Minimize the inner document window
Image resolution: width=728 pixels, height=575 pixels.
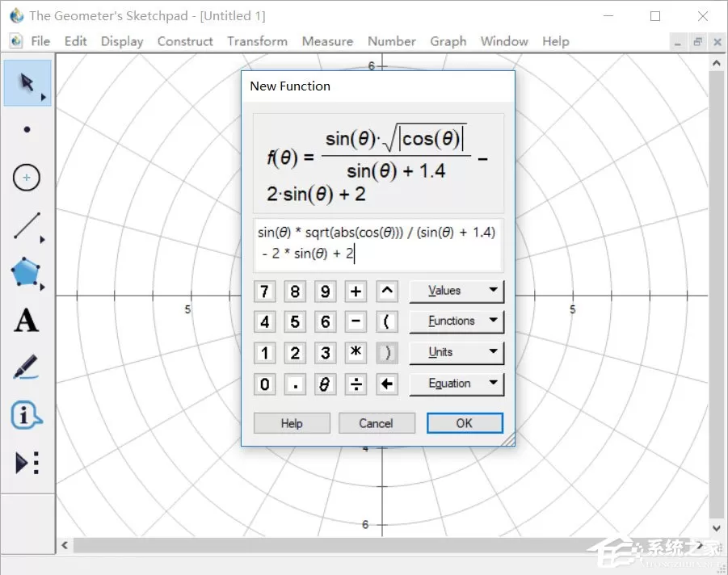point(678,42)
